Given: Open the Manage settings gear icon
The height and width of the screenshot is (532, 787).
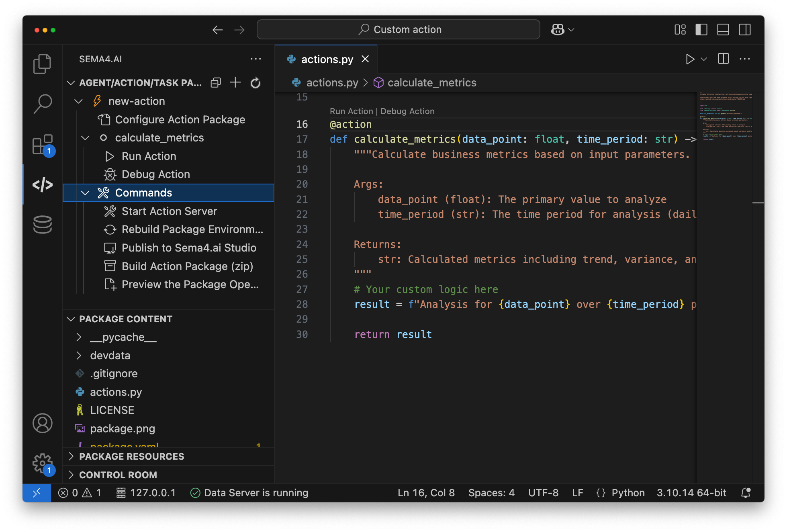Looking at the screenshot, I should click(43, 464).
